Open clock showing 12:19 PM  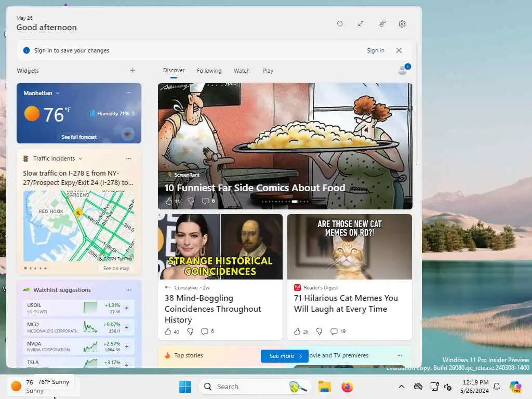click(475, 387)
